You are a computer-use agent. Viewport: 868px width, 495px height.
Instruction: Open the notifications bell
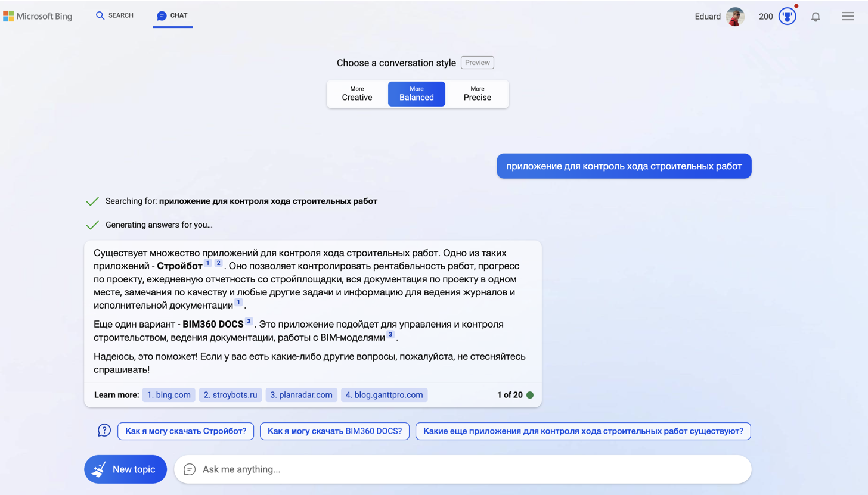pos(816,17)
